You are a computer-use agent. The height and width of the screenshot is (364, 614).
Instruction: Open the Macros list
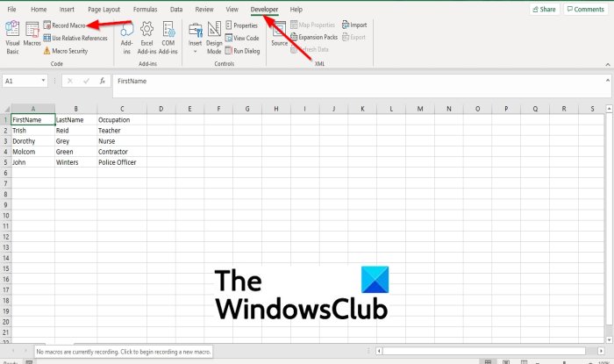point(32,34)
